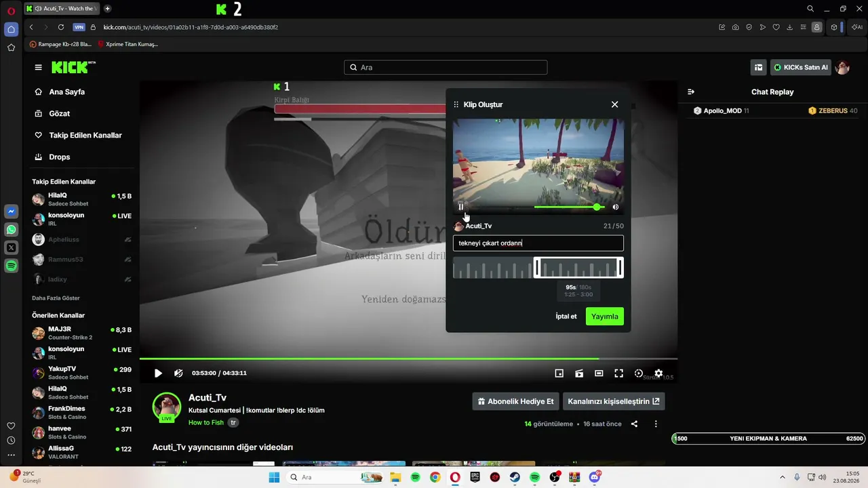Open the Kick shop/gift box icon
The image size is (868, 488).
tap(758, 67)
